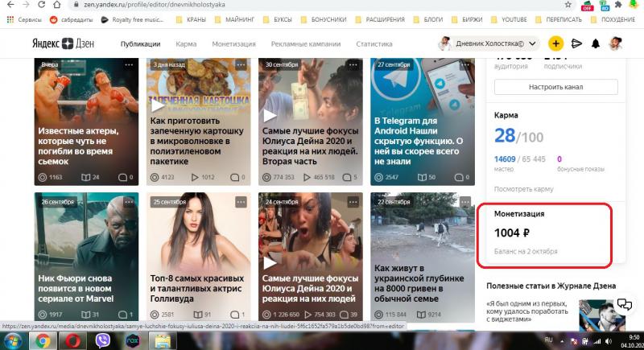Open the notifications bell icon

coord(596,43)
